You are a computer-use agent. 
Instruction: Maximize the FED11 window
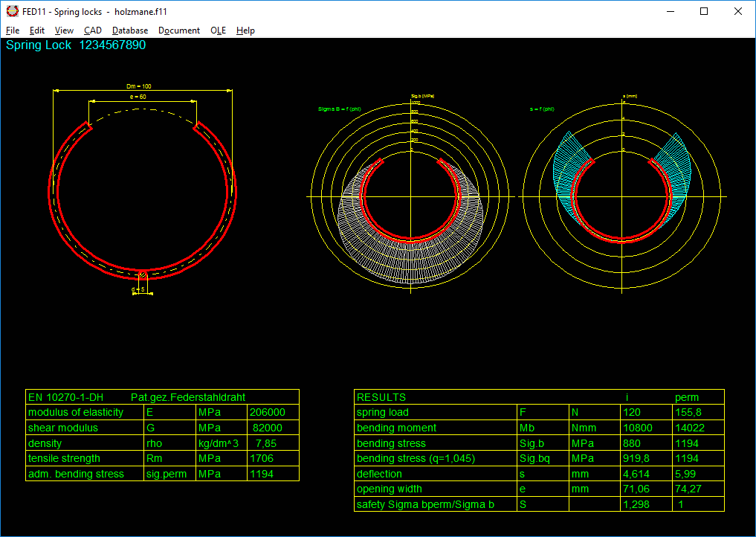click(x=704, y=11)
